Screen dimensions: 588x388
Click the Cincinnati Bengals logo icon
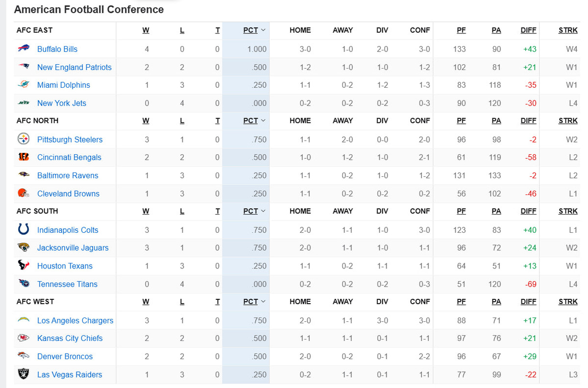(x=24, y=157)
